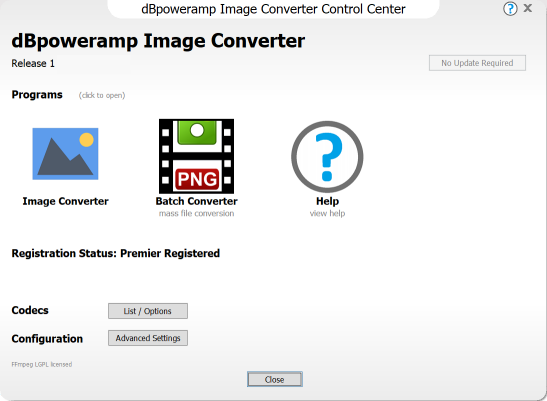Click the No Update Required button
The height and width of the screenshot is (401, 547).
477,63
